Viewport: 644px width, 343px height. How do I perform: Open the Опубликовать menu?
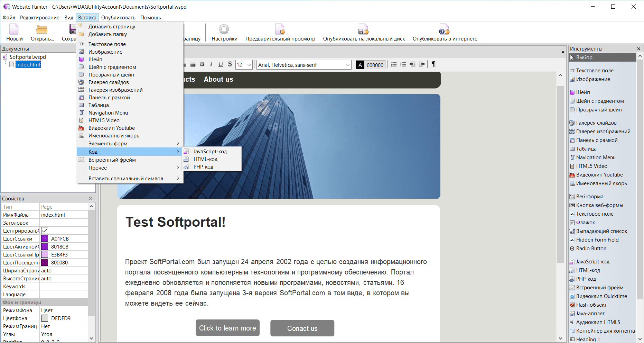tap(118, 18)
